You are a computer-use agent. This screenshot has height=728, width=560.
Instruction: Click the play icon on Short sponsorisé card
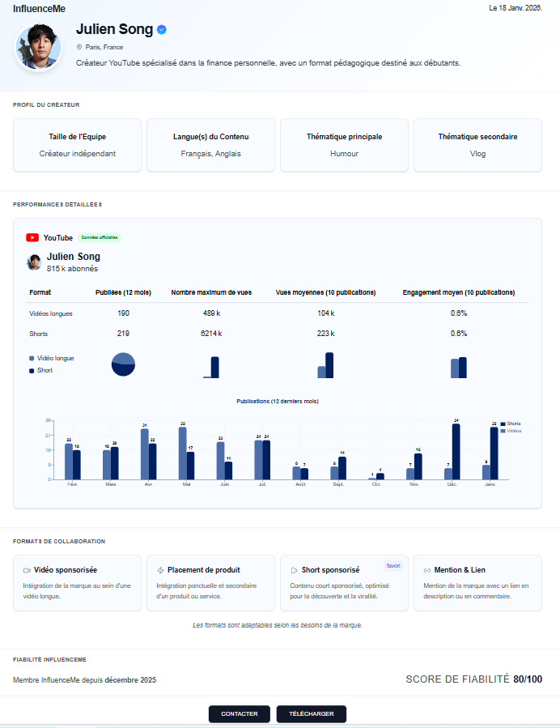pos(294,570)
